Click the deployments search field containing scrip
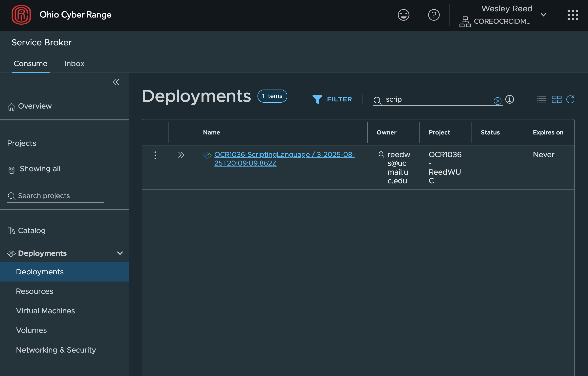This screenshot has width=588, height=376. click(438, 99)
